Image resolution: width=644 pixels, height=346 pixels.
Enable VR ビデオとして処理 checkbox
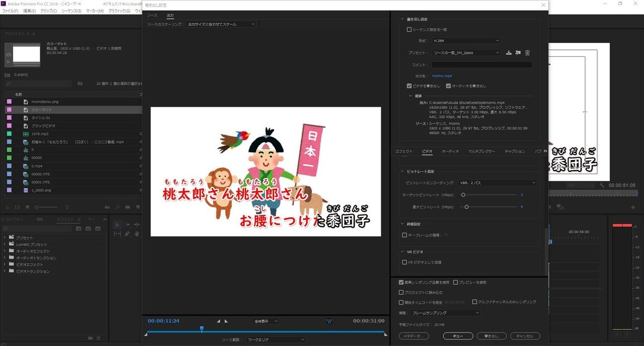click(405, 262)
